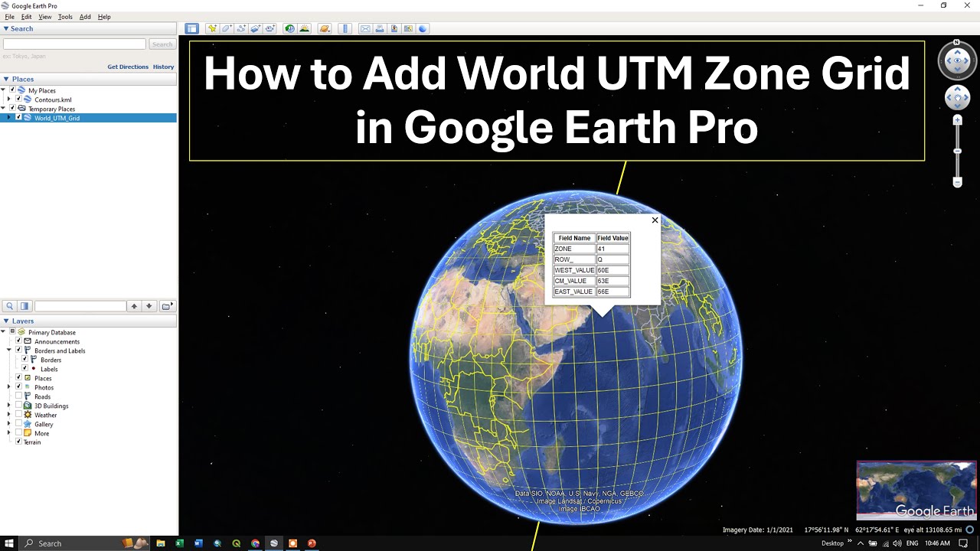Click the zoom out minus button

coord(957,182)
